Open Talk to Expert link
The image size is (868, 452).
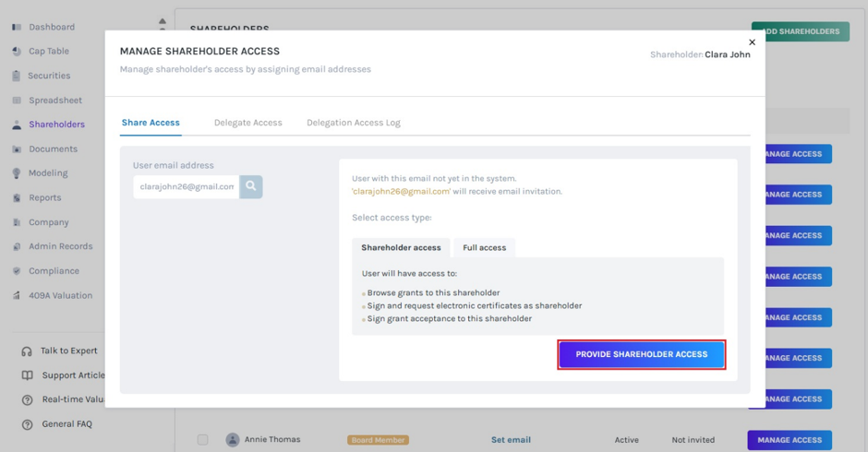(68, 351)
